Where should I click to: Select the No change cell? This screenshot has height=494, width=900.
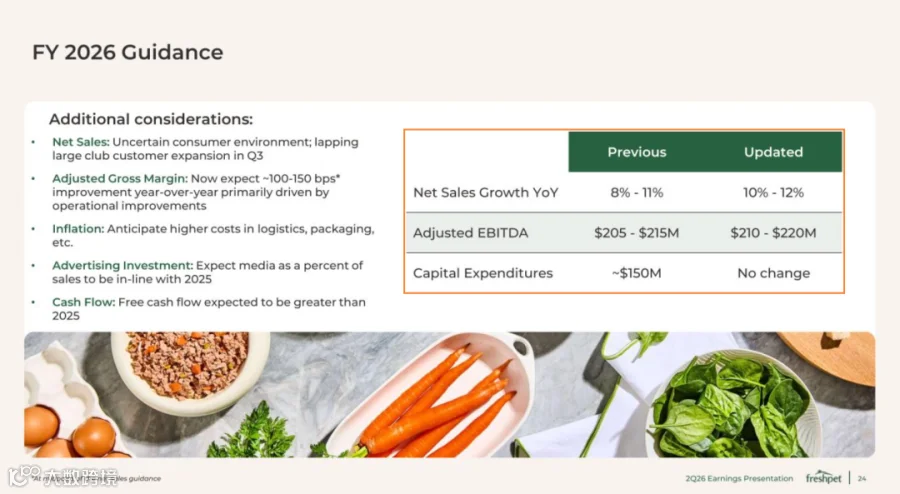click(774, 273)
